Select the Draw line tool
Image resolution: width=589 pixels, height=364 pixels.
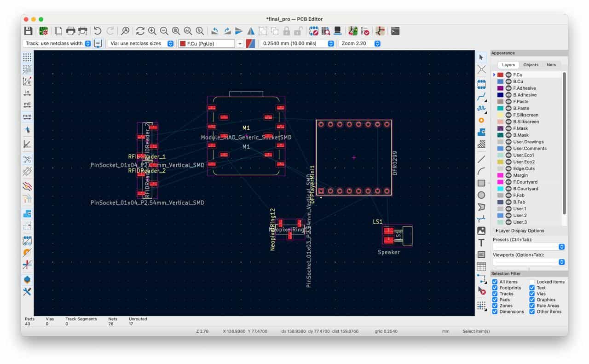pyautogui.click(x=481, y=159)
